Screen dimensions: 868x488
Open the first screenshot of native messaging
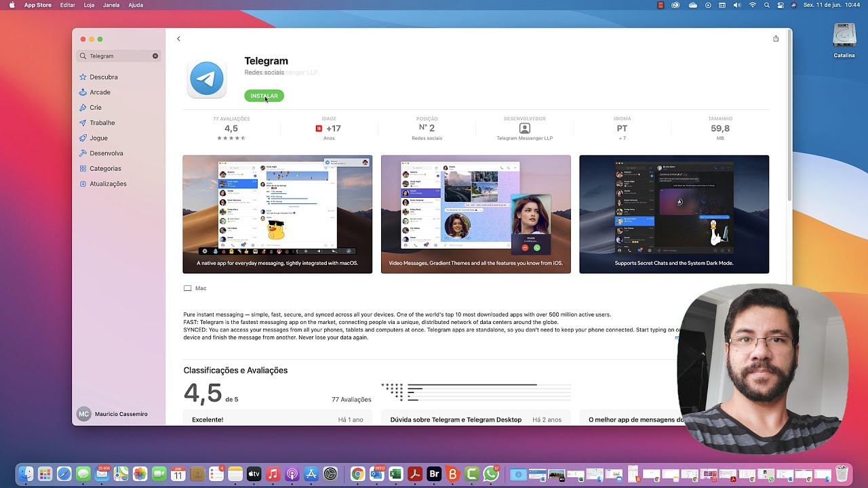(x=277, y=214)
